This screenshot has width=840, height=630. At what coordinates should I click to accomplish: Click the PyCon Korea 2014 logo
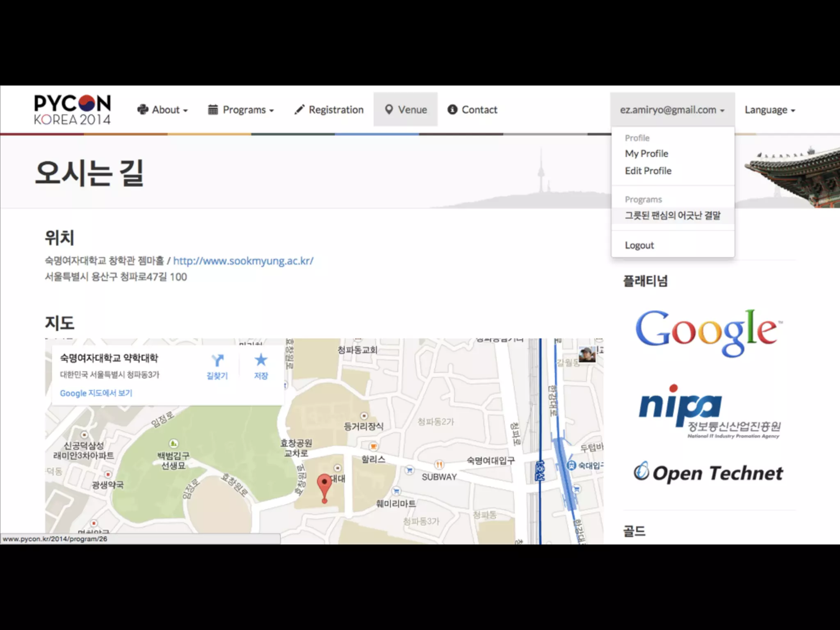[72, 110]
